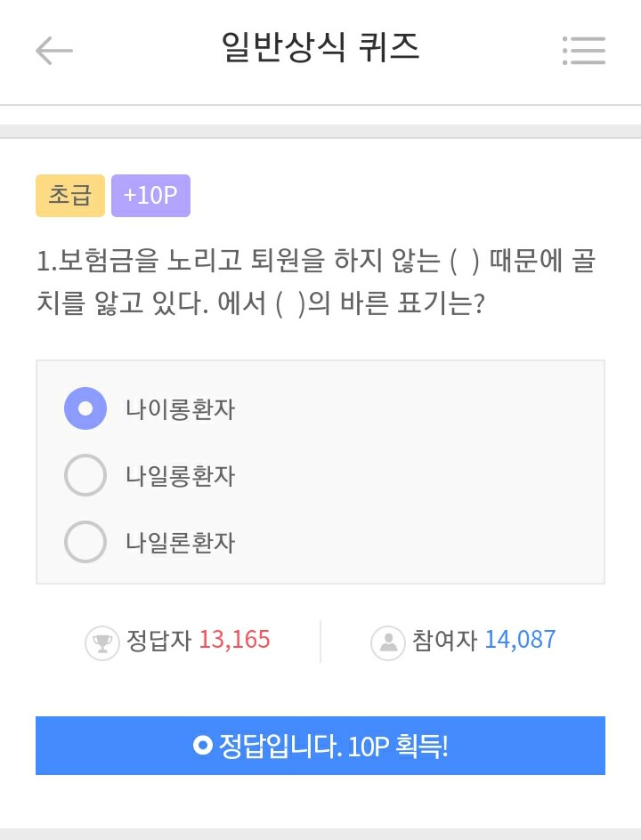
Task: Click the trophy icon beside 정답자
Action: point(102,642)
